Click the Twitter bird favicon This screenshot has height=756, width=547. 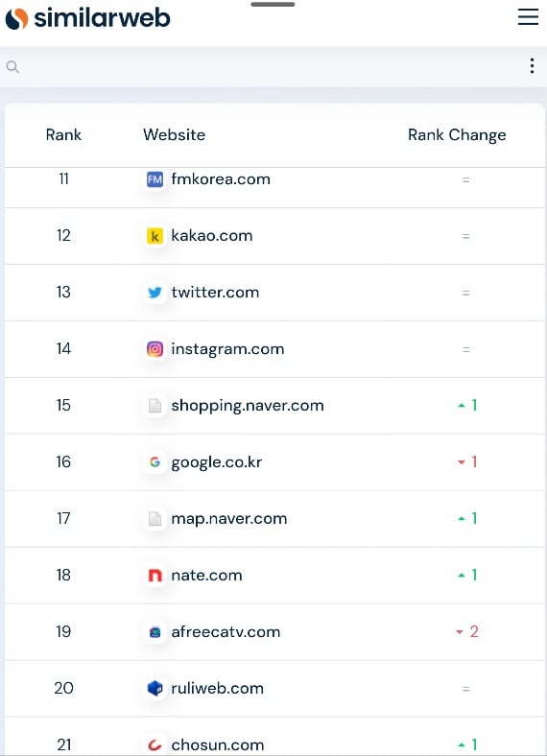[155, 293]
